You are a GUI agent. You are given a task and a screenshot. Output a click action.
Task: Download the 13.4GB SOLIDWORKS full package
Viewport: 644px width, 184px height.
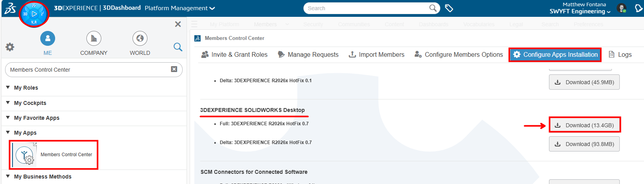click(585, 125)
